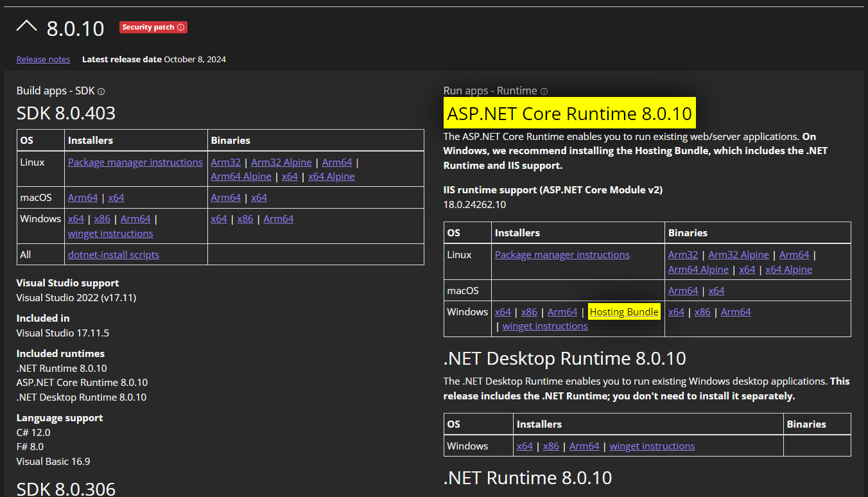Download SDK Windows Arm64 binary
Viewport: 868px width, 497px height.
[279, 219]
